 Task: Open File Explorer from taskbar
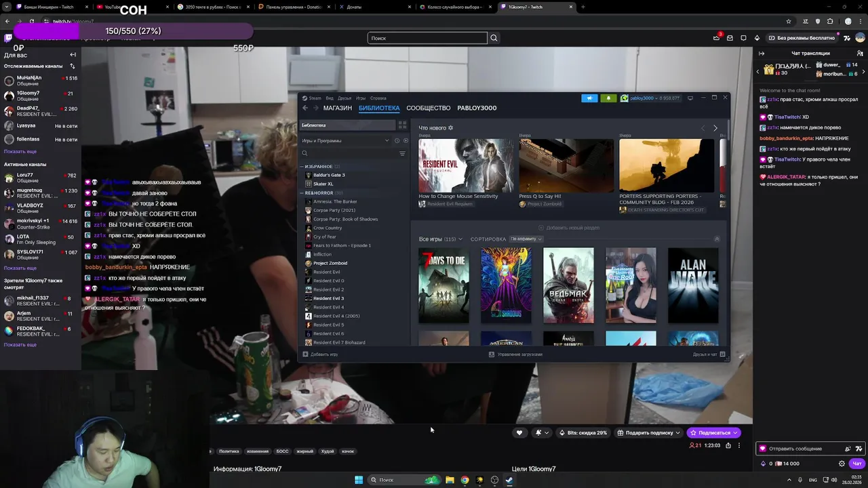[x=450, y=480]
